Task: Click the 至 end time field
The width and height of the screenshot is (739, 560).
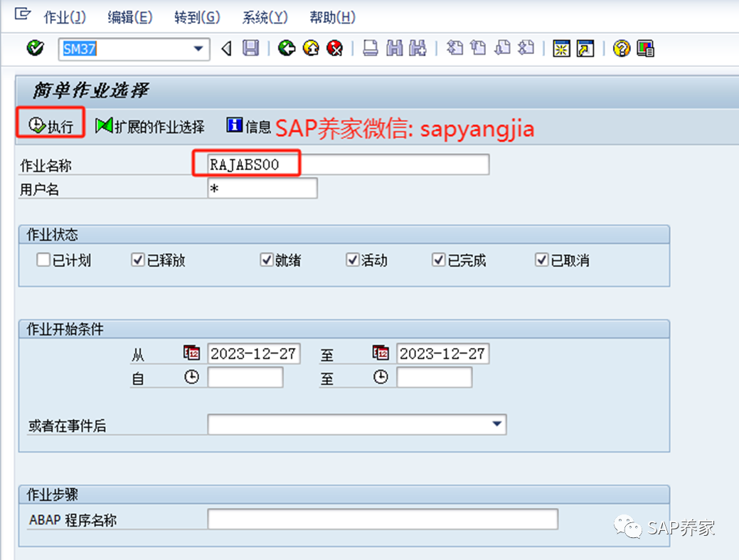Action: pyautogui.click(x=434, y=378)
